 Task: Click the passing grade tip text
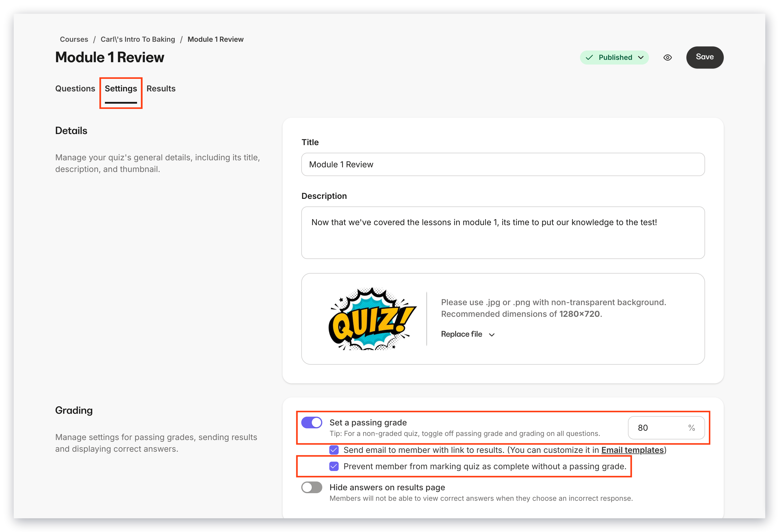point(465,434)
